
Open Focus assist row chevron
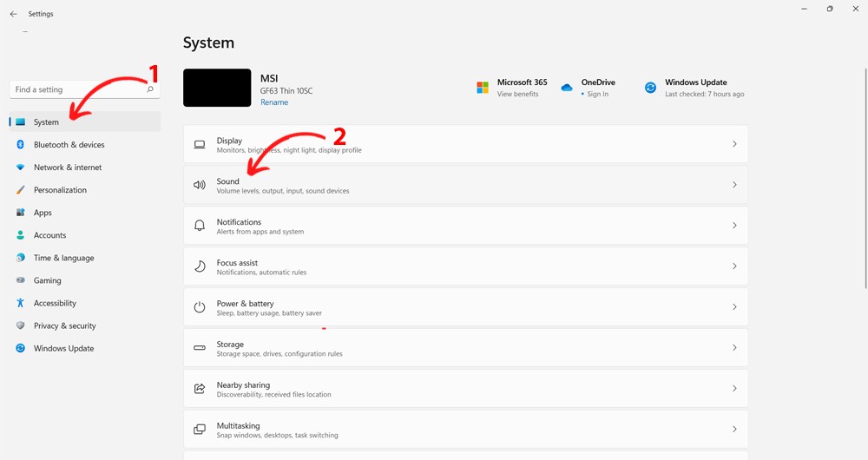click(x=734, y=266)
